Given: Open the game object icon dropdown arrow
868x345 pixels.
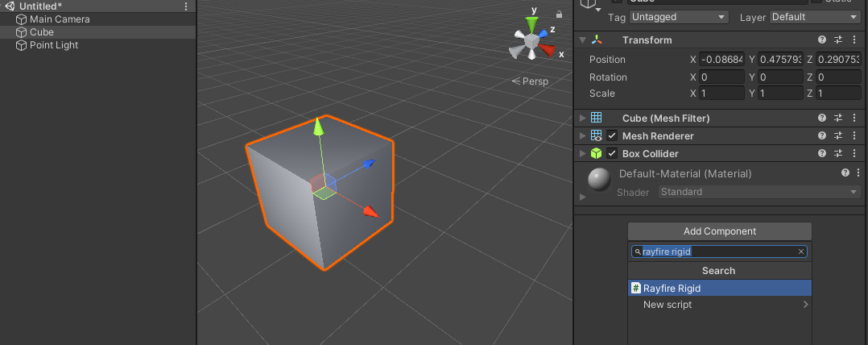Looking at the screenshot, I should click(x=597, y=10).
